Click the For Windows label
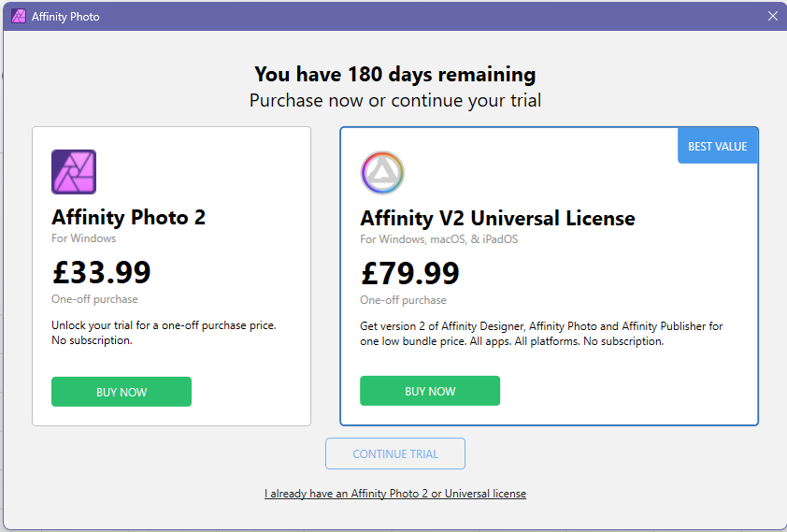This screenshot has height=532, width=787. (x=83, y=238)
